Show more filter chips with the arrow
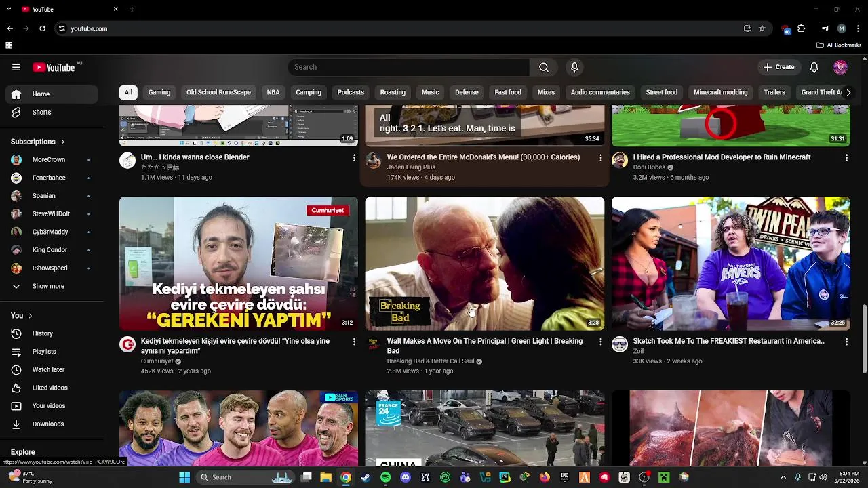Viewport: 868px width, 488px height. point(848,92)
